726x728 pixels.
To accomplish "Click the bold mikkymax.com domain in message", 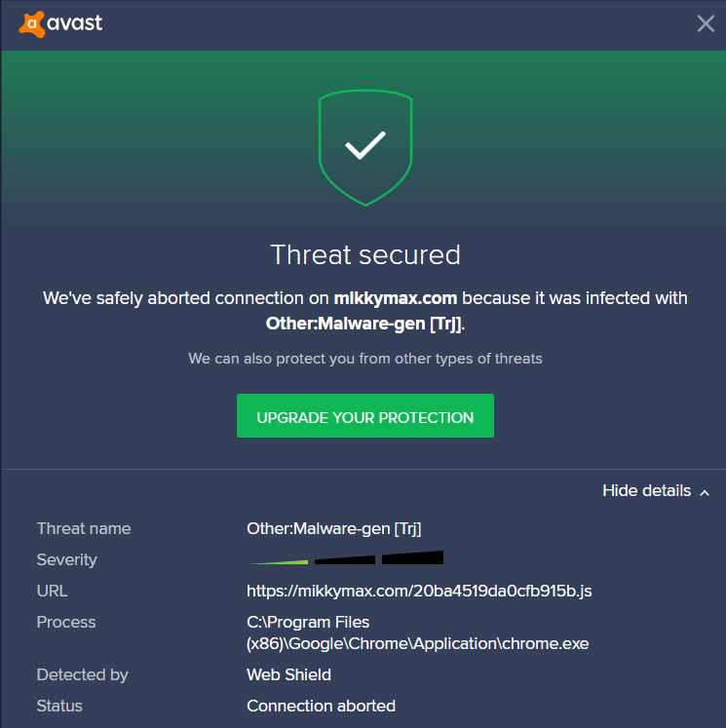I will point(396,298).
